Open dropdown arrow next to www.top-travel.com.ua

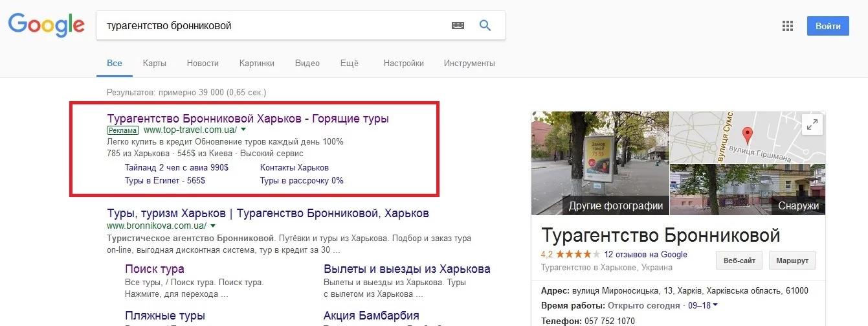pos(243,130)
